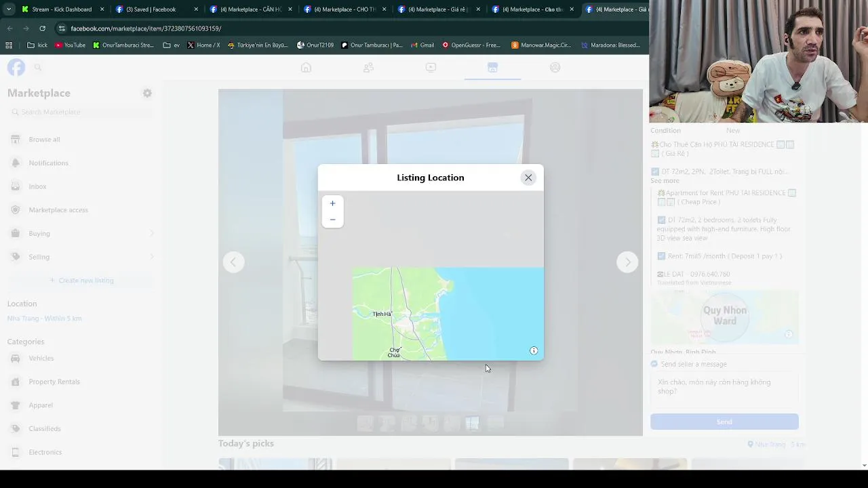Viewport: 868px width, 488px height.
Task: Go forward in browser
Action: tap(26, 28)
